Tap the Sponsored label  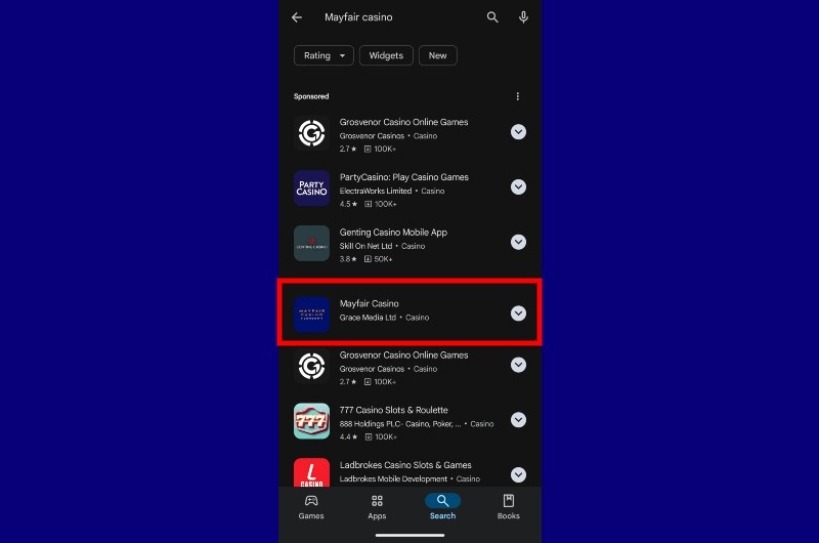point(311,97)
